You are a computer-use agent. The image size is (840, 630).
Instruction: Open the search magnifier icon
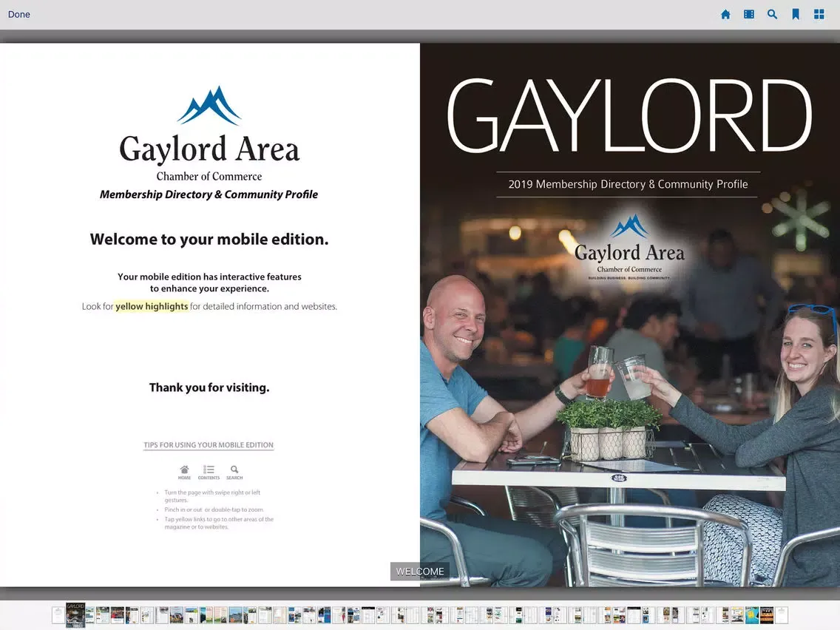click(772, 15)
